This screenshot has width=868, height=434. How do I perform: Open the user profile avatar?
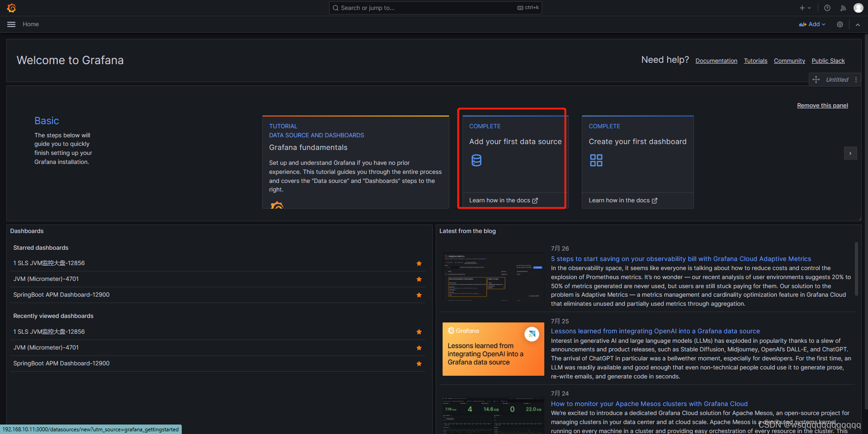tap(859, 8)
